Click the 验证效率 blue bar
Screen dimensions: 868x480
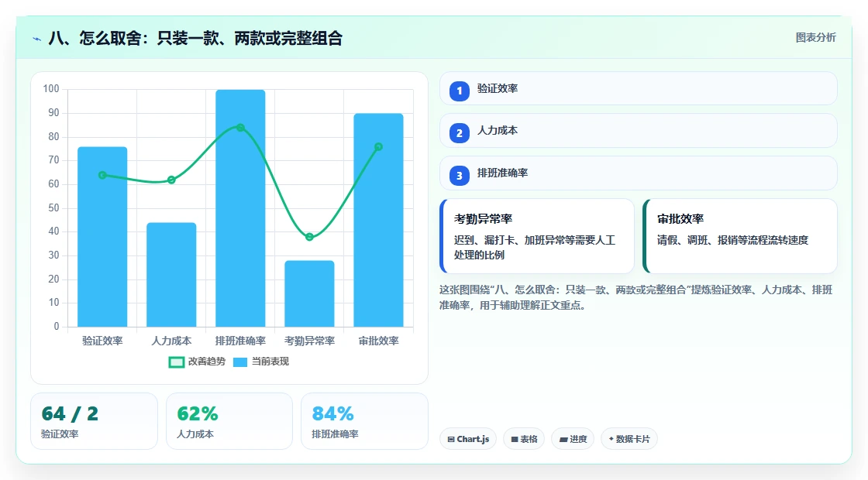[102, 237]
